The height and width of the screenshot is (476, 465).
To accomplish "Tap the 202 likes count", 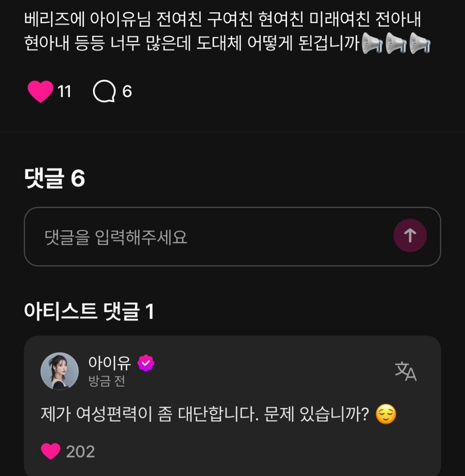I will click(x=80, y=451).
